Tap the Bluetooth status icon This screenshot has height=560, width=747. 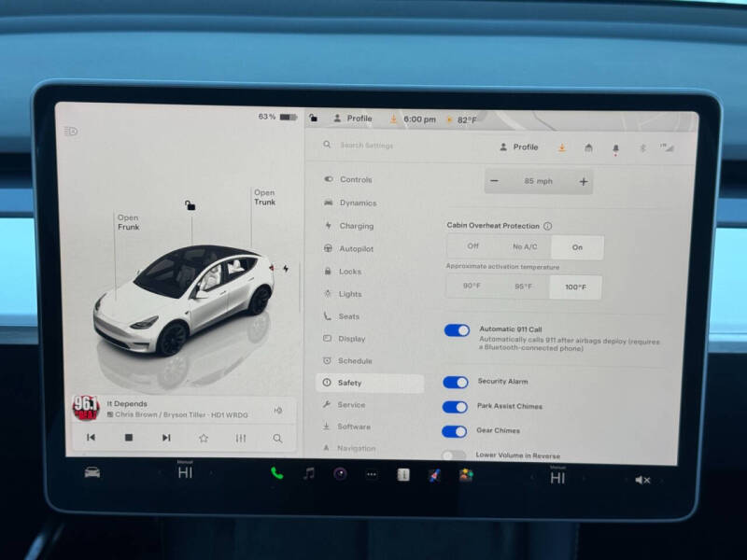(x=642, y=147)
